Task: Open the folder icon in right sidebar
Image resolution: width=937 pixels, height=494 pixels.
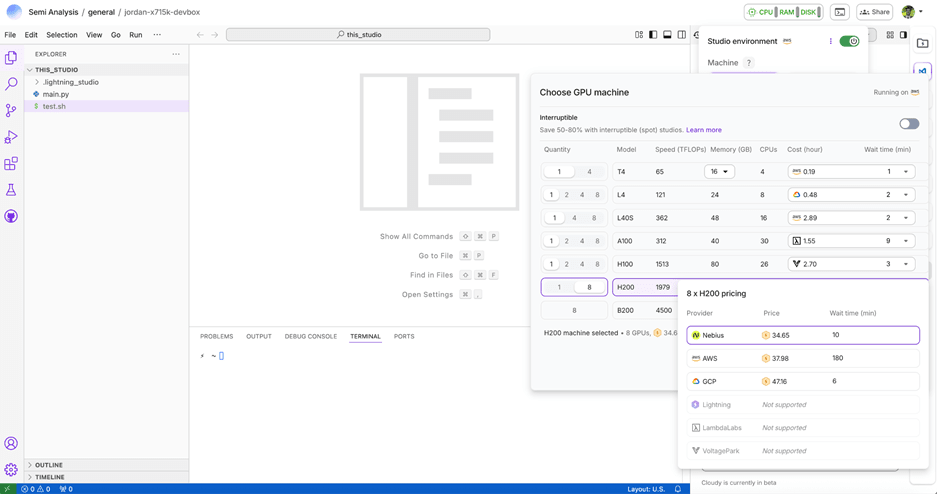Action: coord(923,43)
